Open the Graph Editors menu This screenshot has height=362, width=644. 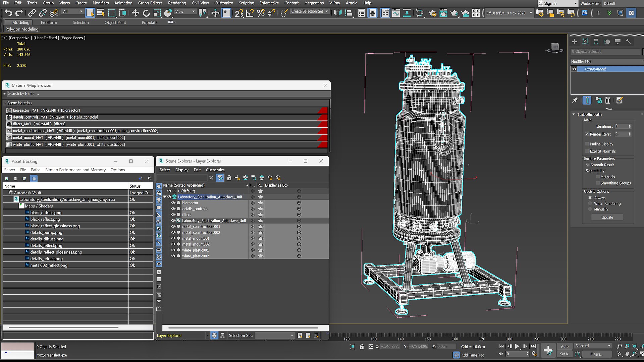[x=150, y=3]
